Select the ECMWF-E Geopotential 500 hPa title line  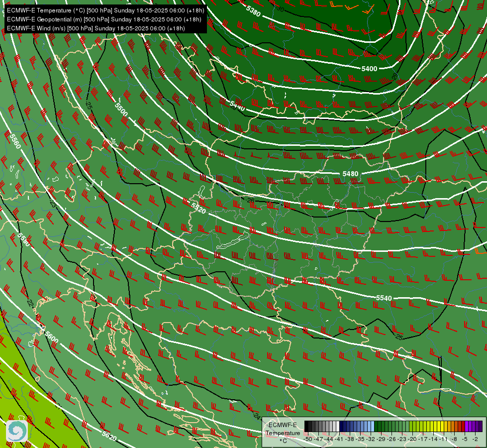click(104, 19)
